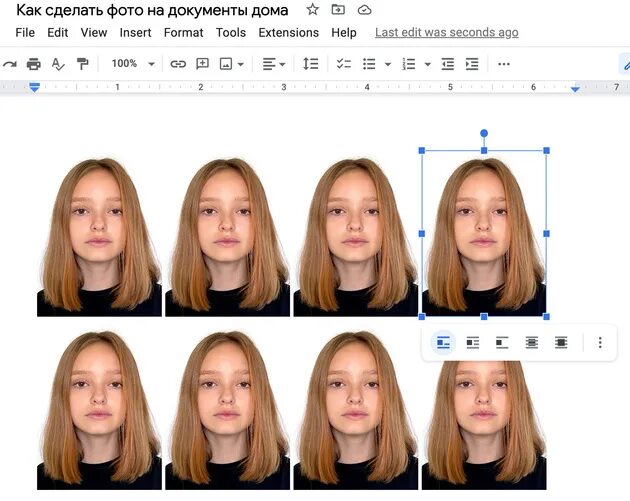
Task: Open the File menu
Action: pyautogui.click(x=25, y=33)
